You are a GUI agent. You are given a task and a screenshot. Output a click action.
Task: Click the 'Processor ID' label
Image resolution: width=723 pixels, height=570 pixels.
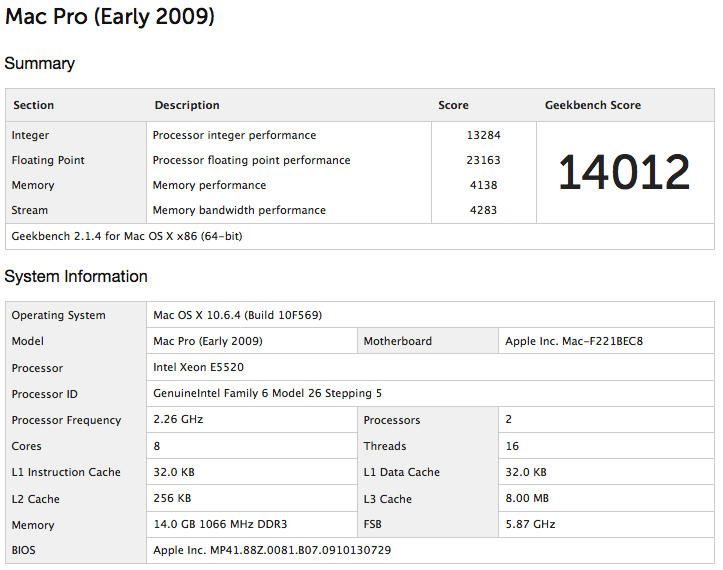pyautogui.click(x=44, y=394)
